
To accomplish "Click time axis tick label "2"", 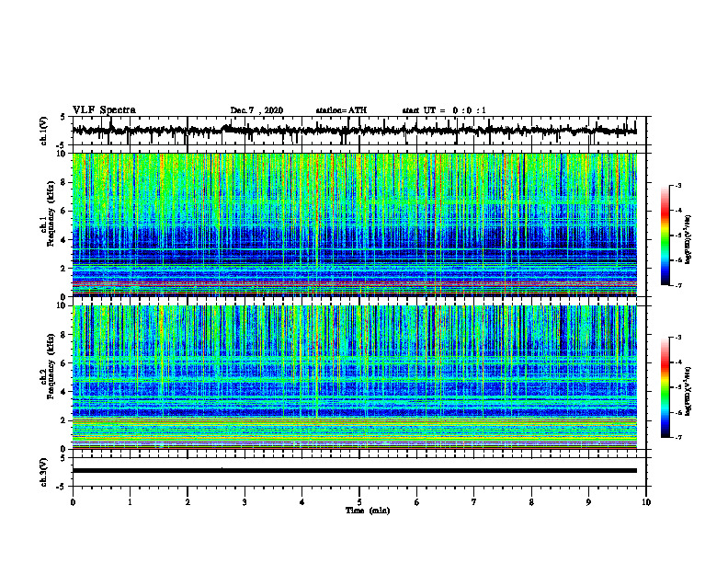I will [x=188, y=502].
